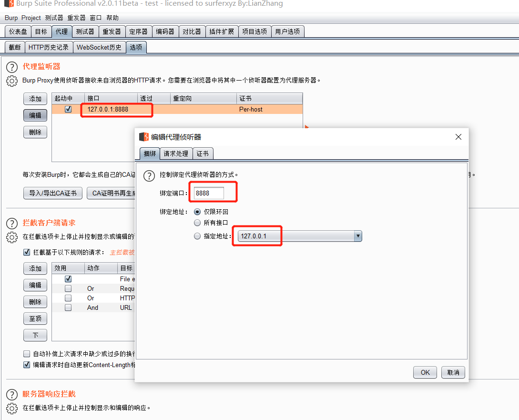Open the 选项 sub-tab
519x420 pixels.
(x=136, y=47)
